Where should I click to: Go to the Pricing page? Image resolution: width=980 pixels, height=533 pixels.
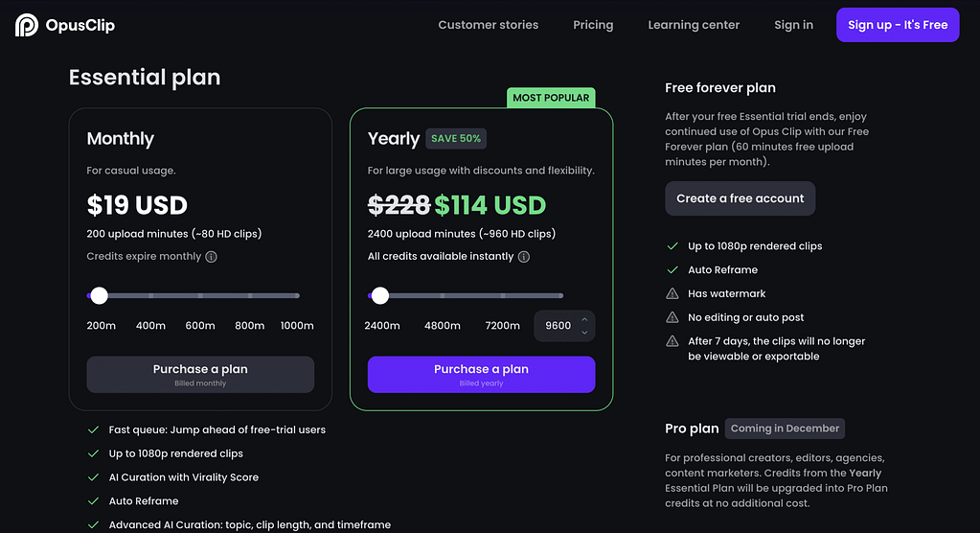593,25
